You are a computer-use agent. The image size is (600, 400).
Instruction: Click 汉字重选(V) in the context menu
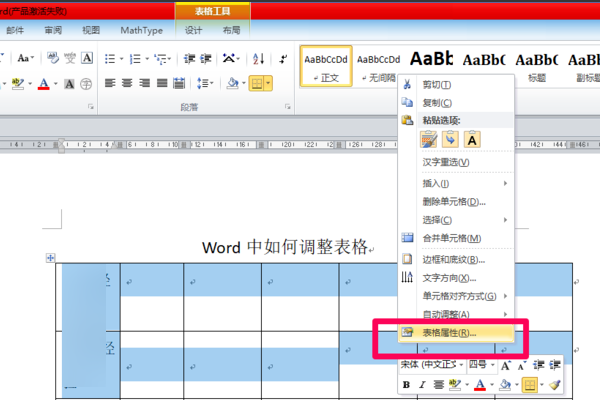coord(456,162)
